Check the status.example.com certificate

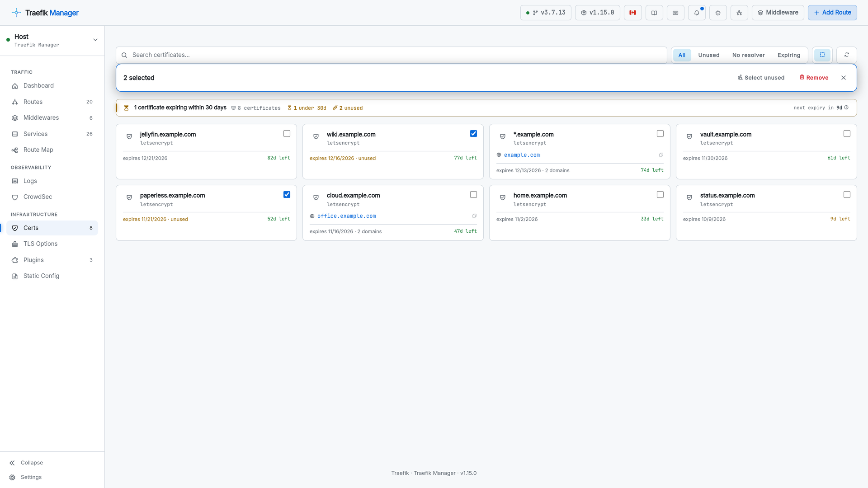point(847,195)
